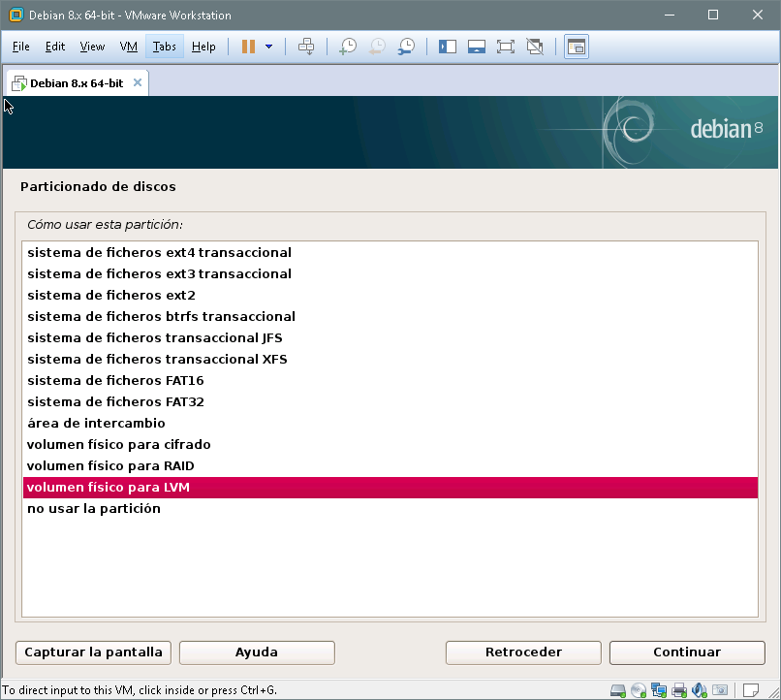Click the printer status icon
This screenshot has height=700, width=781.
tap(679, 690)
